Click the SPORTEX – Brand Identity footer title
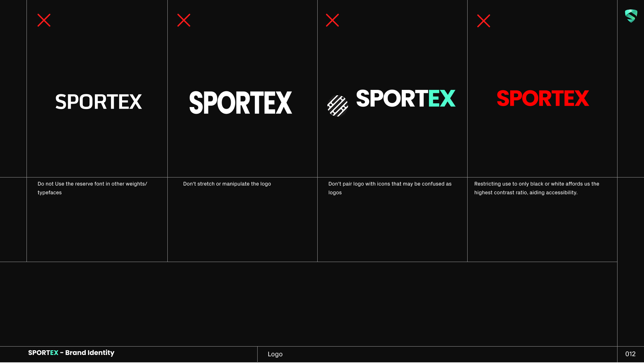Screen dimensions: 644x363 71,353
